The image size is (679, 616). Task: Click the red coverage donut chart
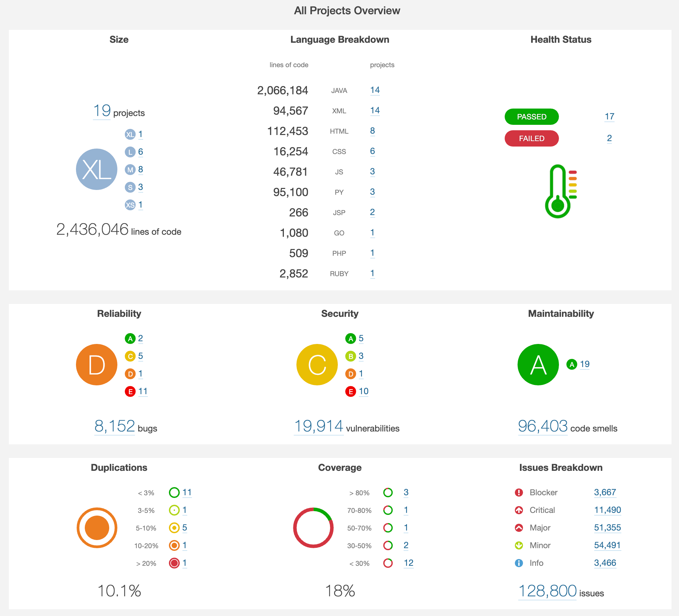314,528
